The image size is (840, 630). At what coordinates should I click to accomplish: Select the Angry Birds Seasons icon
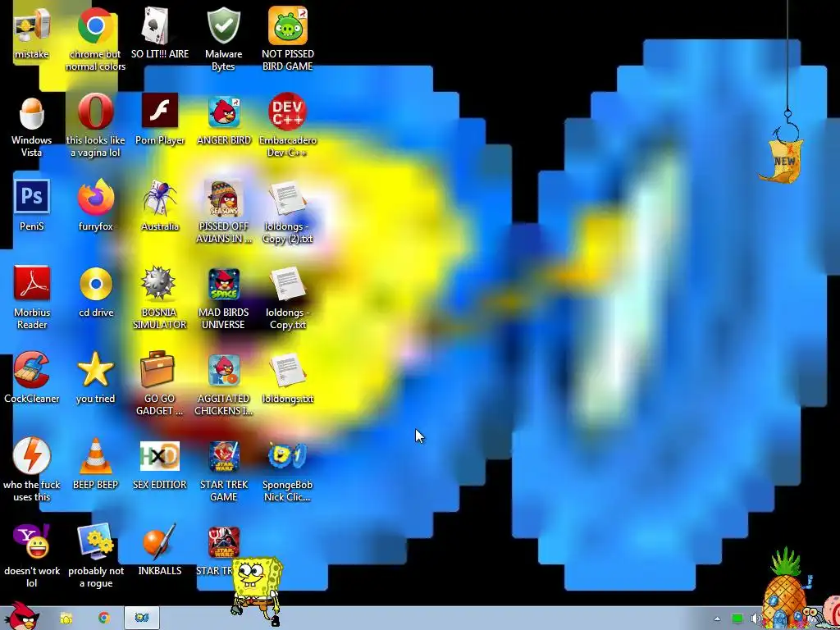[223, 198]
